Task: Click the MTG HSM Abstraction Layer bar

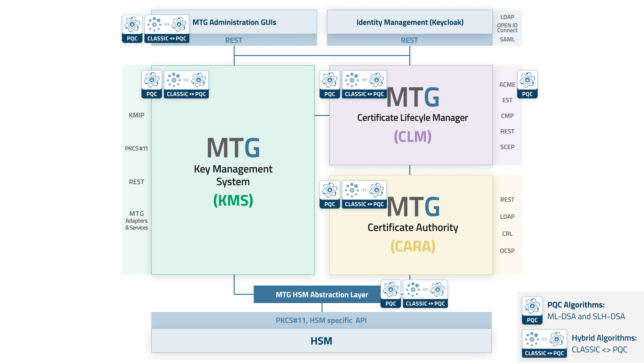Action: (x=322, y=295)
